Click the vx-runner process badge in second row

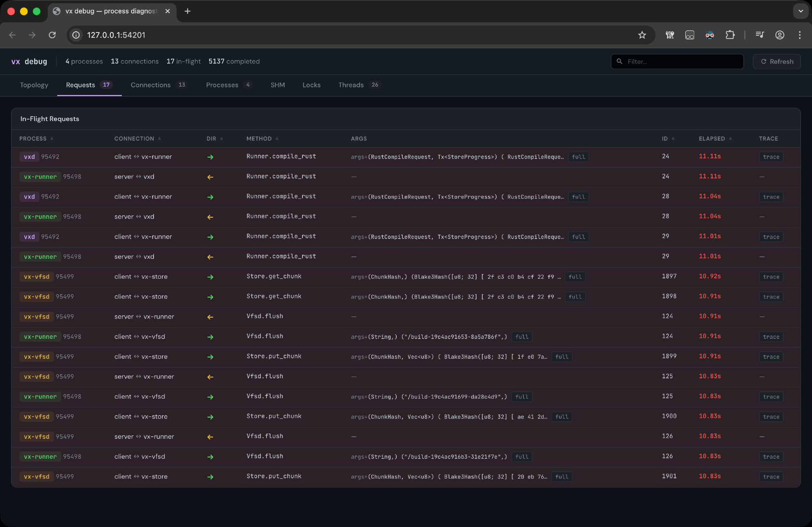[x=40, y=177]
